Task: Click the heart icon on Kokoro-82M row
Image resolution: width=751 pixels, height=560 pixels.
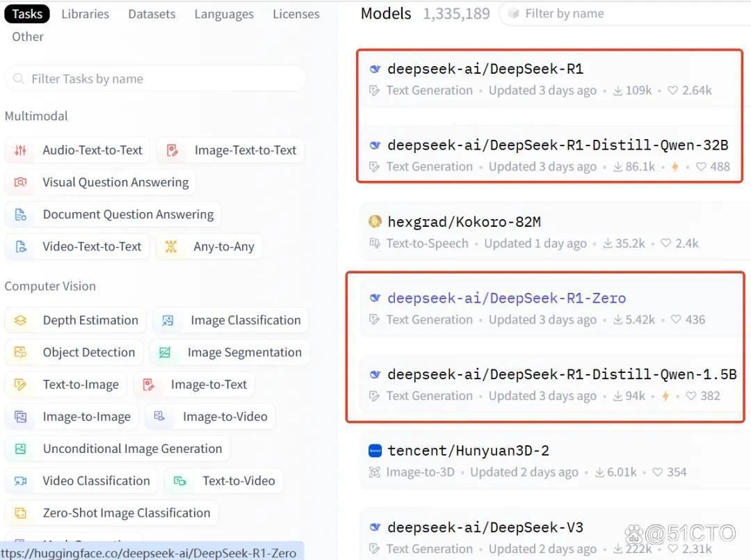Action: 665,243
